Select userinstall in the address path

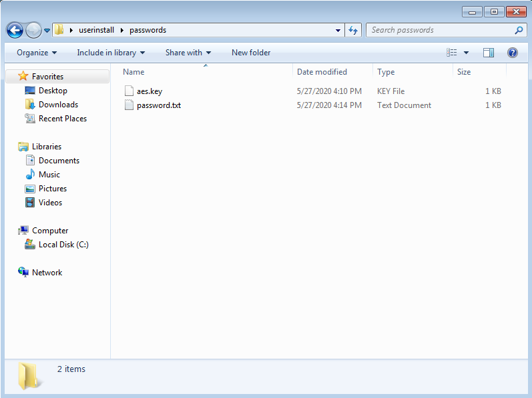(x=96, y=30)
